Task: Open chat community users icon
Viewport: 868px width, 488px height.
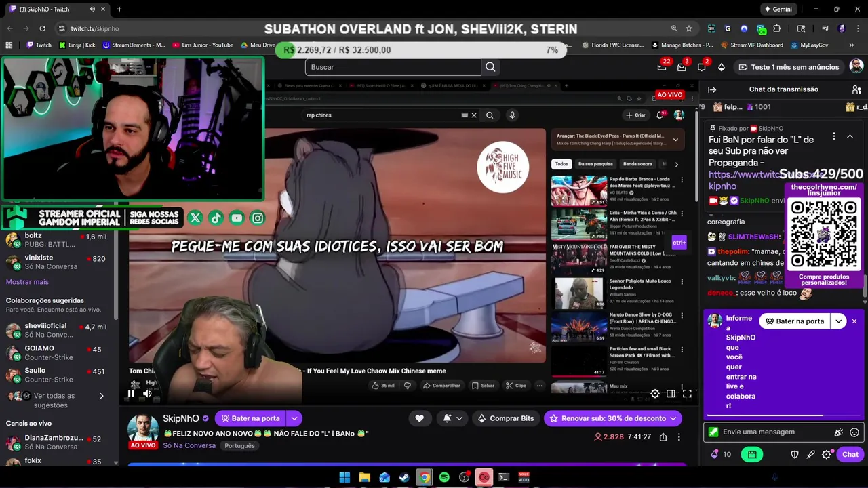Action: (x=856, y=89)
